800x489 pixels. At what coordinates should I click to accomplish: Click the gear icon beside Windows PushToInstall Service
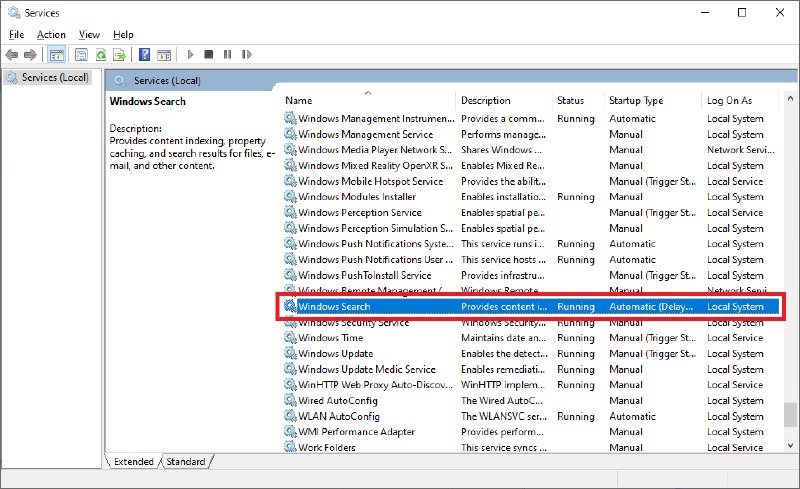[290, 275]
